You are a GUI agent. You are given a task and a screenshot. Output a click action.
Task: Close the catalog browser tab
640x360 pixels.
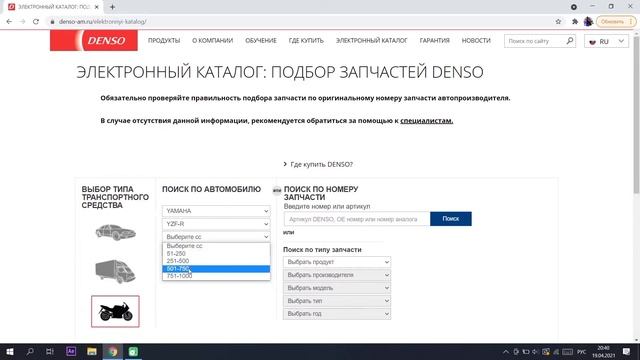(x=97, y=7)
